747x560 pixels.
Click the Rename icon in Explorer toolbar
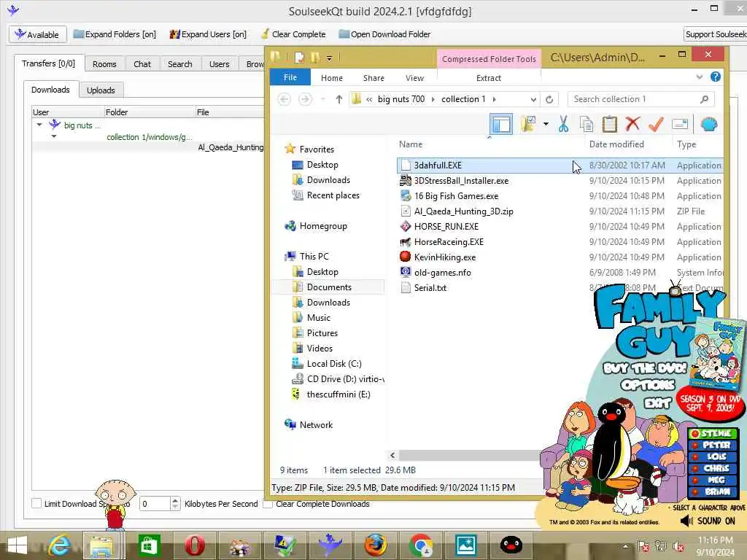point(680,124)
